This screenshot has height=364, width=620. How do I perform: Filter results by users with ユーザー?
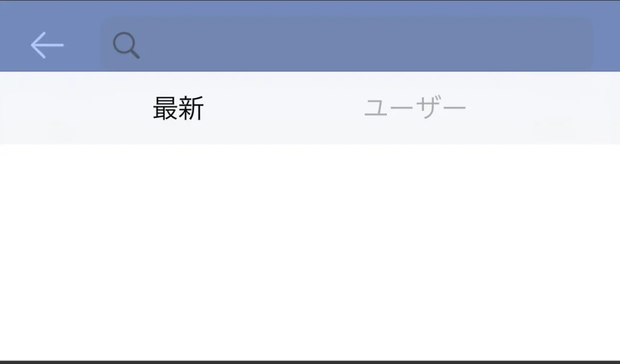point(415,108)
